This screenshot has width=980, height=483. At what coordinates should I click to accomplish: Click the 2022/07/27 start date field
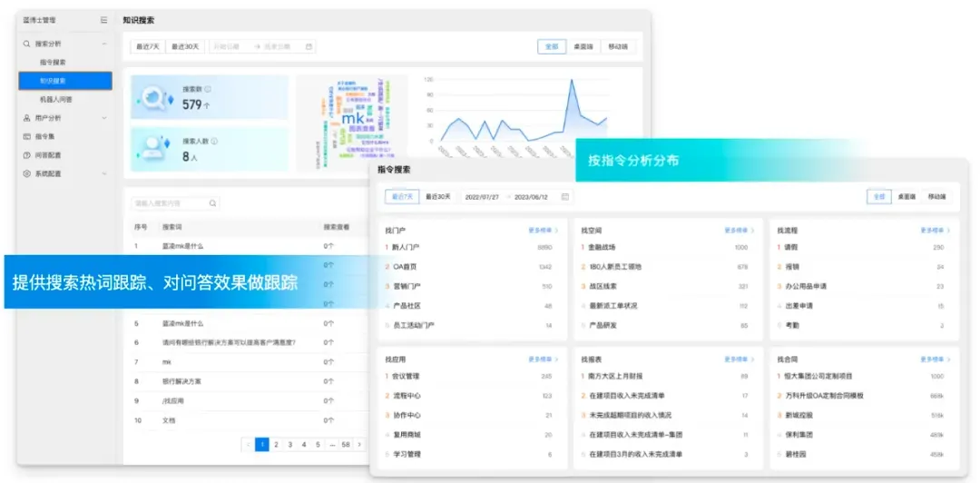pos(483,196)
